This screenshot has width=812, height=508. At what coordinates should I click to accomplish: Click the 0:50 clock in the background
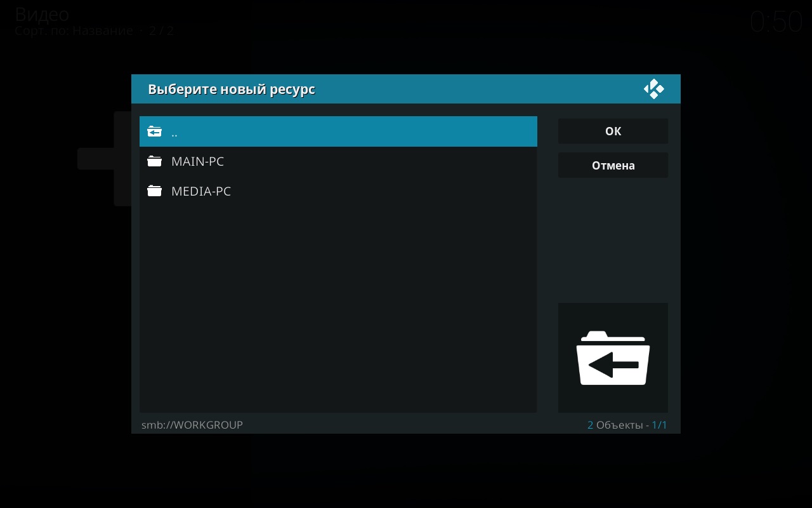click(776, 22)
